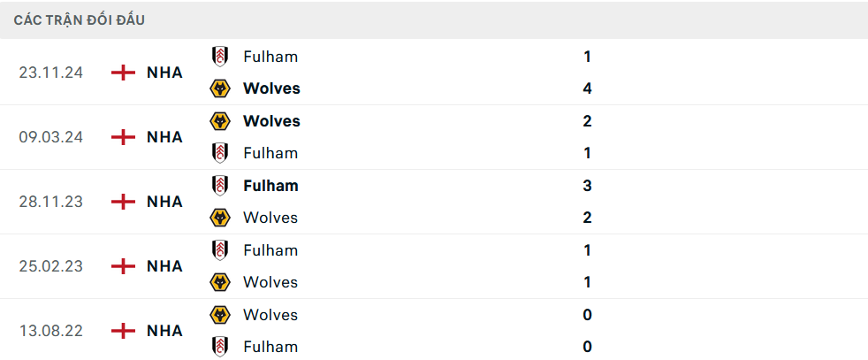Screen dimensions: 868x360
Task: Select the 09.03.24 match date
Action: click(x=50, y=137)
